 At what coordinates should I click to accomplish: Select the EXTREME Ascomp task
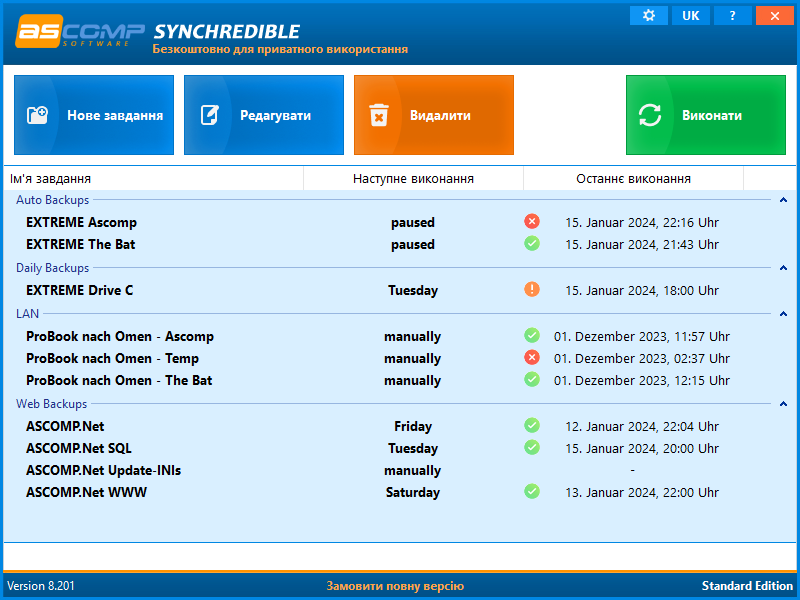click(82, 222)
